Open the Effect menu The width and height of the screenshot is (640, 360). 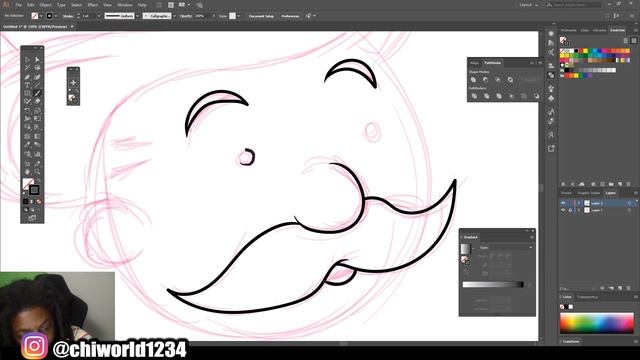pos(93,5)
